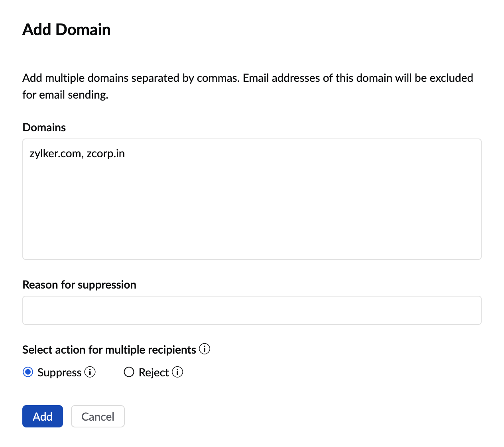Click info icon beside multiple recipients label

[205, 349]
